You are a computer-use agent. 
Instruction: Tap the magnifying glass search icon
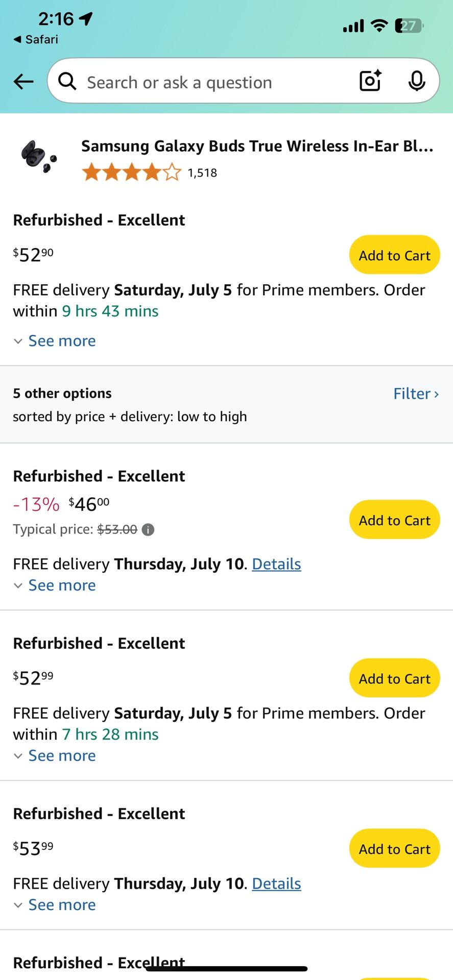pyautogui.click(x=67, y=81)
